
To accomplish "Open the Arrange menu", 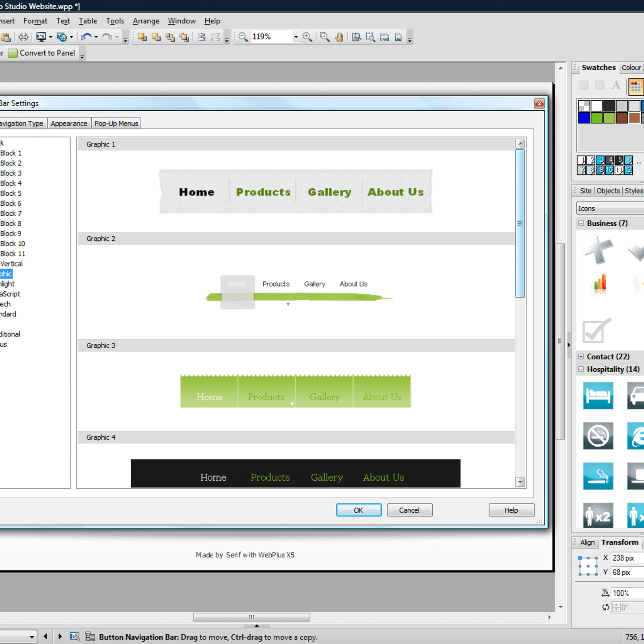I will (x=146, y=21).
